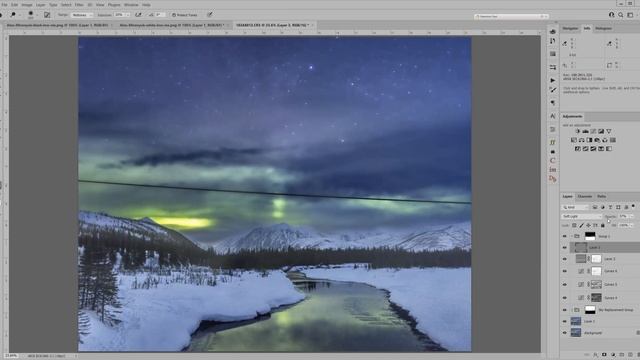Viewport: 640px width, 360px height.
Task: Add a Threshold adjustment
Action: pyautogui.click(x=593, y=149)
